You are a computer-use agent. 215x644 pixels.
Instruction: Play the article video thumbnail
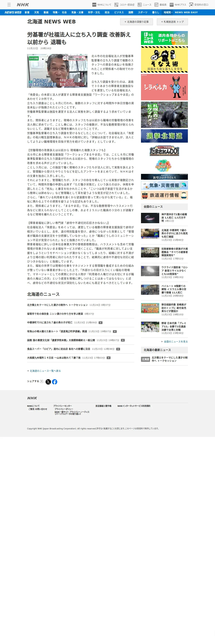[57, 71]
